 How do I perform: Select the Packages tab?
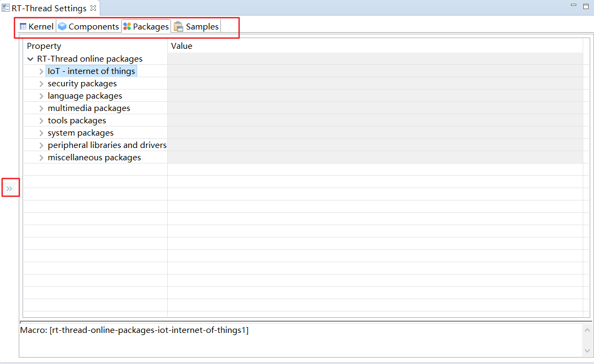click(146, 26)
